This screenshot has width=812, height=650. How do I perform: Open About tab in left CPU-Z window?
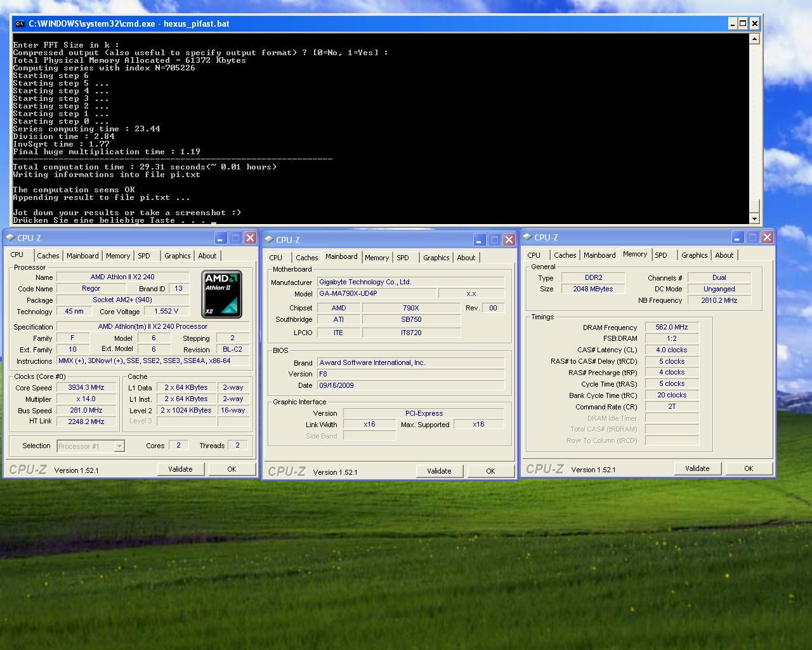click(x=207, y=256)
